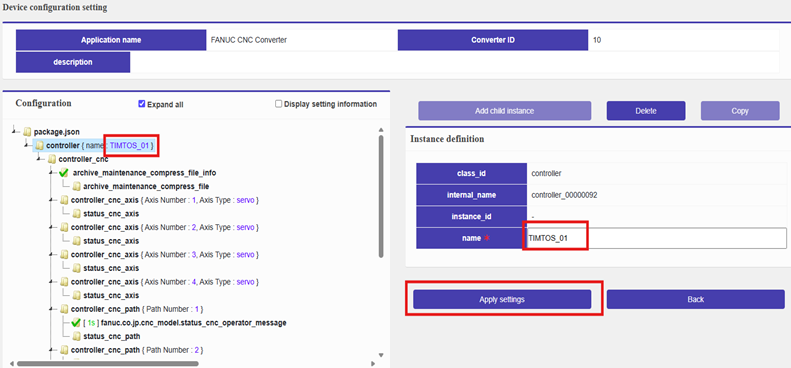Click folder icon of controller_cnc_path Path Number 1

(x=64, y=309)
